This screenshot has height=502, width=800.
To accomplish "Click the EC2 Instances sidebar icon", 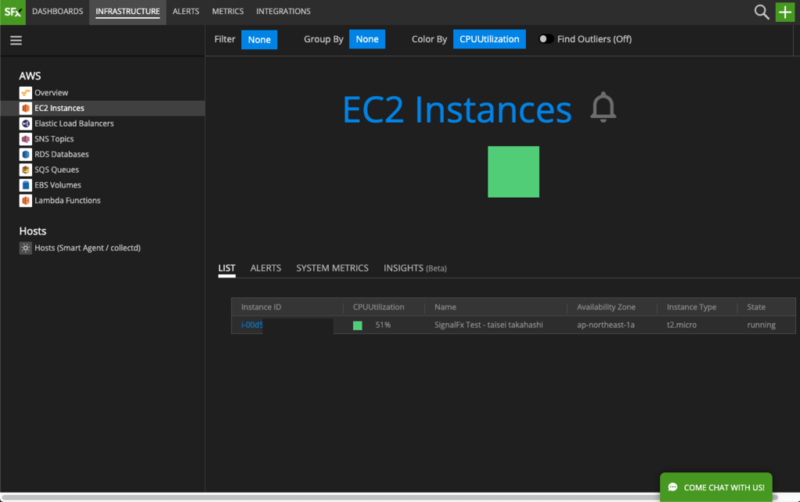I will pyautogui.click(x=26, y=108).
